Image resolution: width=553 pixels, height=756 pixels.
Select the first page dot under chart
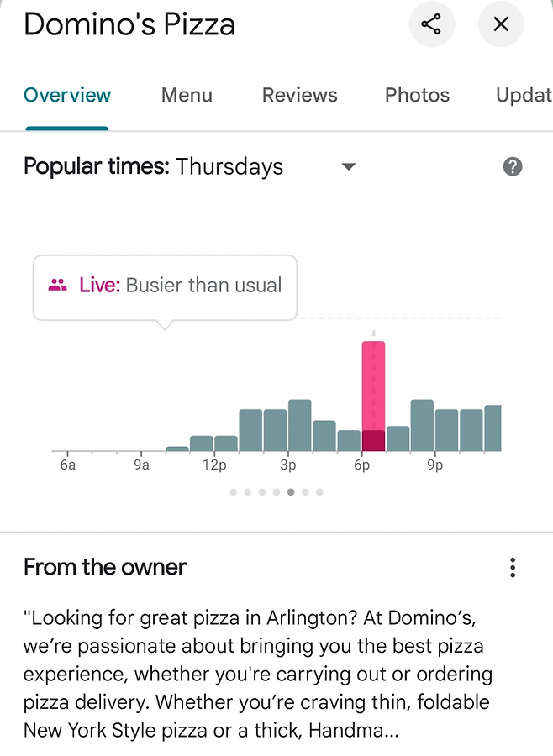233,492
